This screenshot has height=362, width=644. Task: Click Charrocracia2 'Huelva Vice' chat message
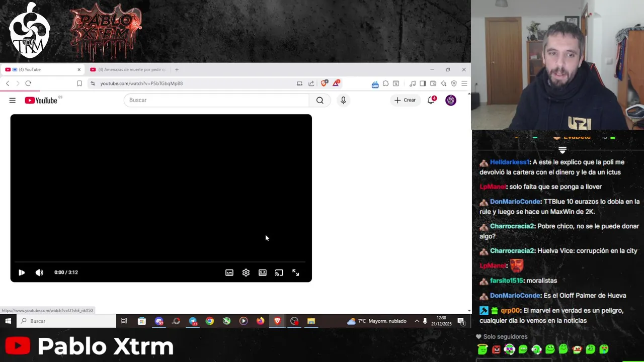click(x=558, y=251)
